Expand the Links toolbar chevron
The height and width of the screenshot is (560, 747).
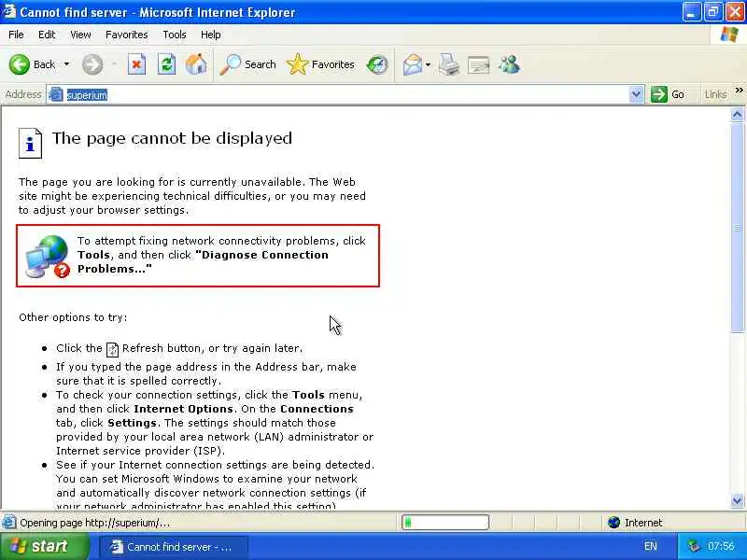point(739,90)
